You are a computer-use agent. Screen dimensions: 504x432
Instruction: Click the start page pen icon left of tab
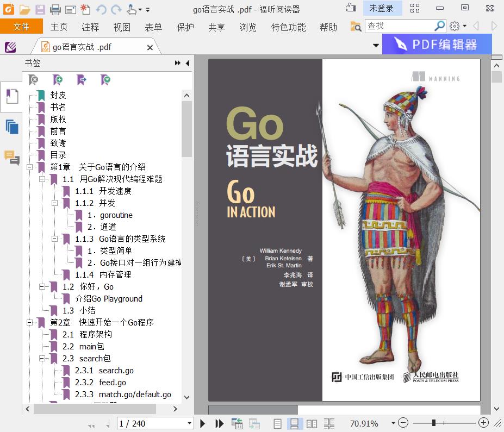(x=10, y=47)
